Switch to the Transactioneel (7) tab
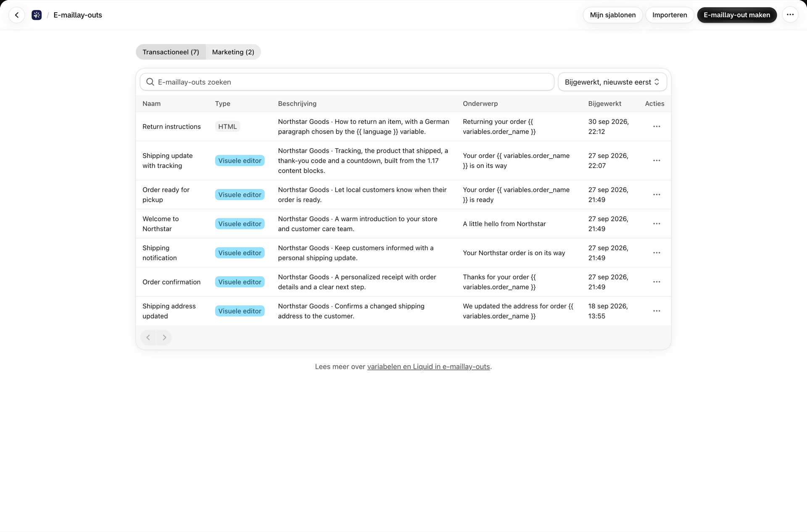 [171, 52]
